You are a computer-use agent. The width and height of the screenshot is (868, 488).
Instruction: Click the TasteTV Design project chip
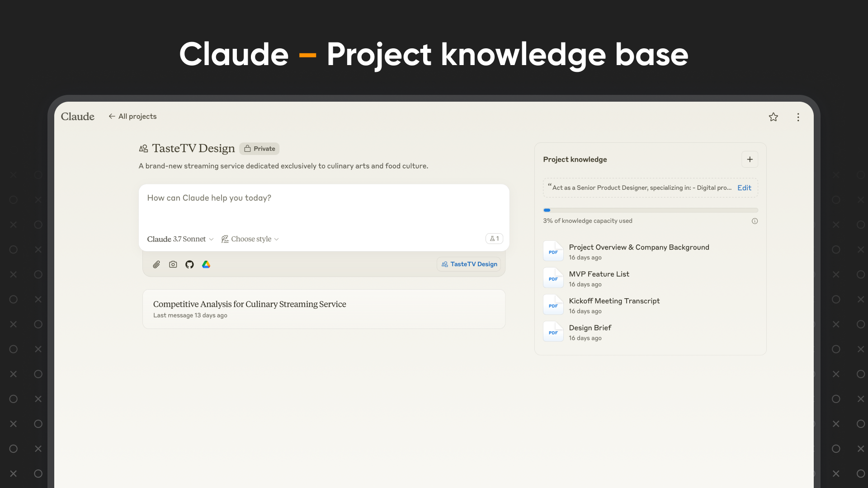tap(469, 264)
